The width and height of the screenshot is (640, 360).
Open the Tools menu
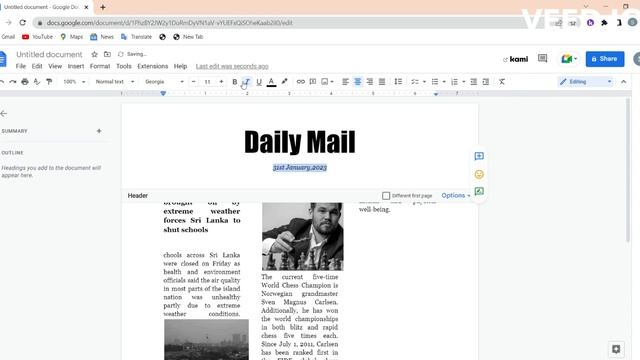[124, 66]
